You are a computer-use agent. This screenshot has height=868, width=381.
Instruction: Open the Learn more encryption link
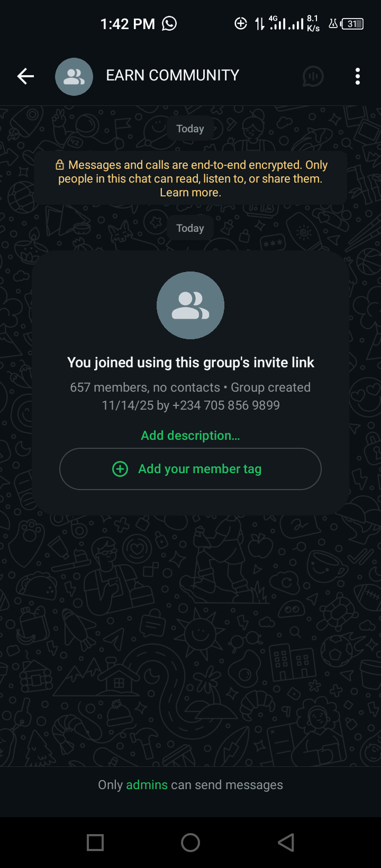190,193
